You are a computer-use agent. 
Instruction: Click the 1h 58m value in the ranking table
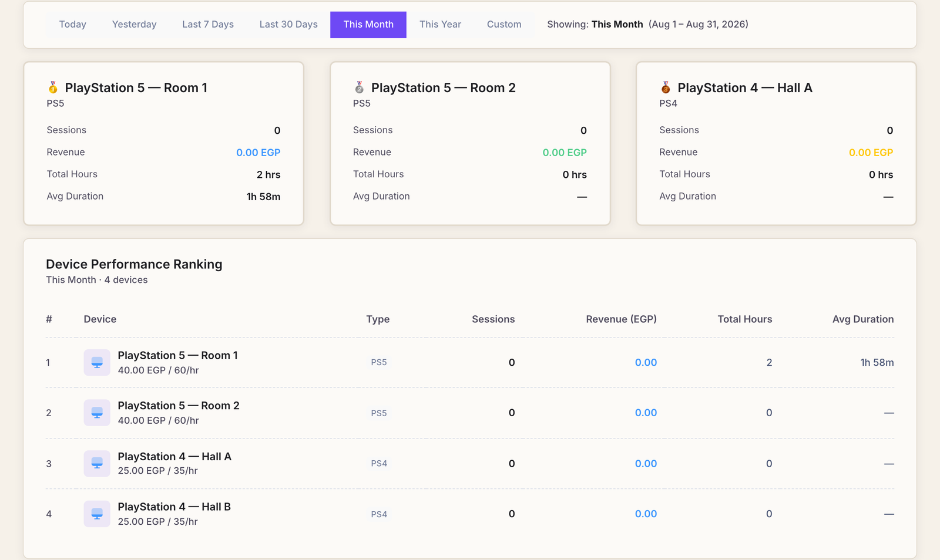coord(877,363)
